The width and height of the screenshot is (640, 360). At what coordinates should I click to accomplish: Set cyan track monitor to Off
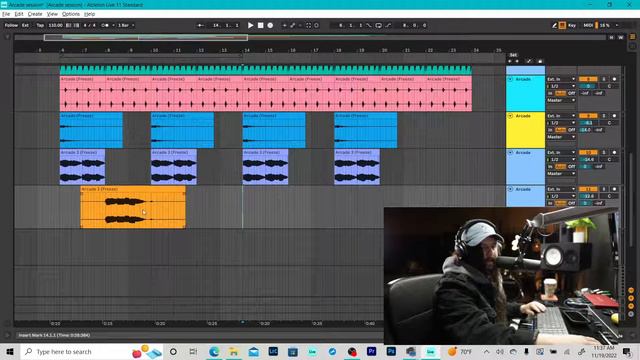(x=571, y=93)
